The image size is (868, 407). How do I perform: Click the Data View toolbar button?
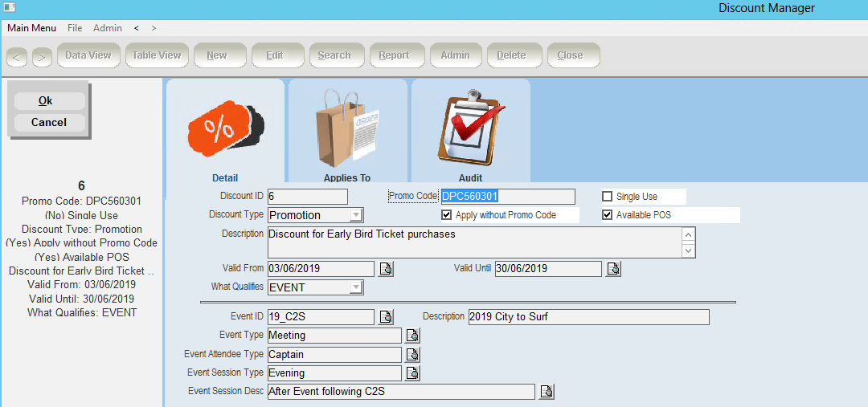point(88,55)
